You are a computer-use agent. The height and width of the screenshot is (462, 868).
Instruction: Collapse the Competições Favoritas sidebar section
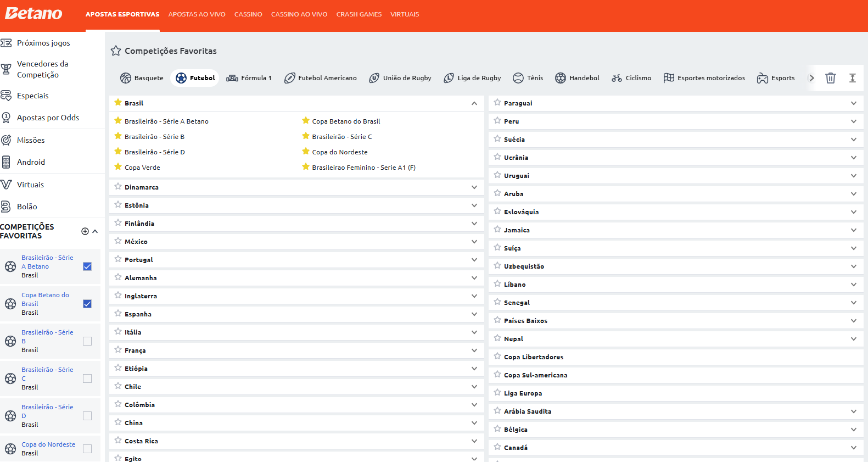tap(96, 231)
